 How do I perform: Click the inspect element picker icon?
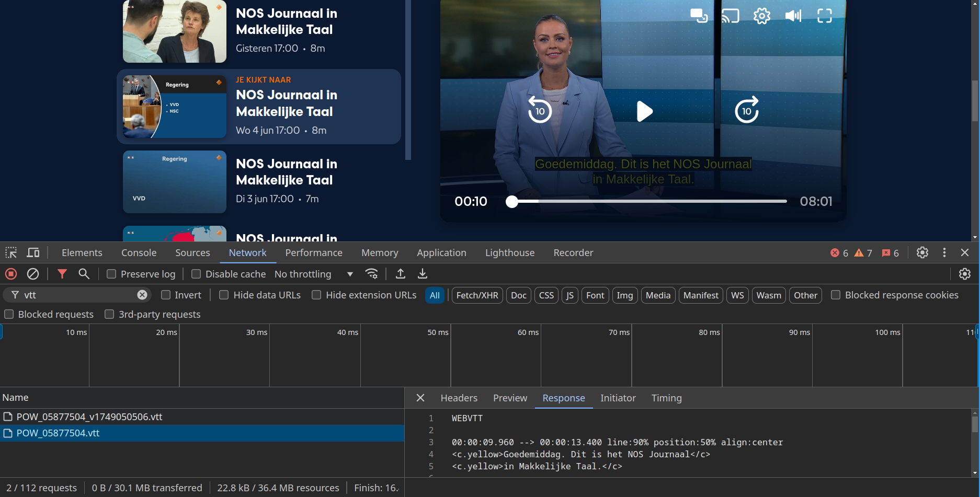pyautogui.click(x=11, y=253)
